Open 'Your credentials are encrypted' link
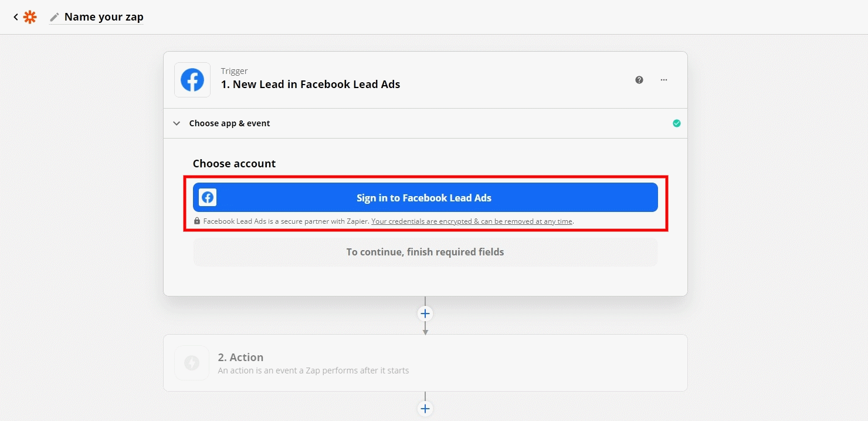Image resolution: width=868 pixels, height=421 pixels. click(472, 221)
